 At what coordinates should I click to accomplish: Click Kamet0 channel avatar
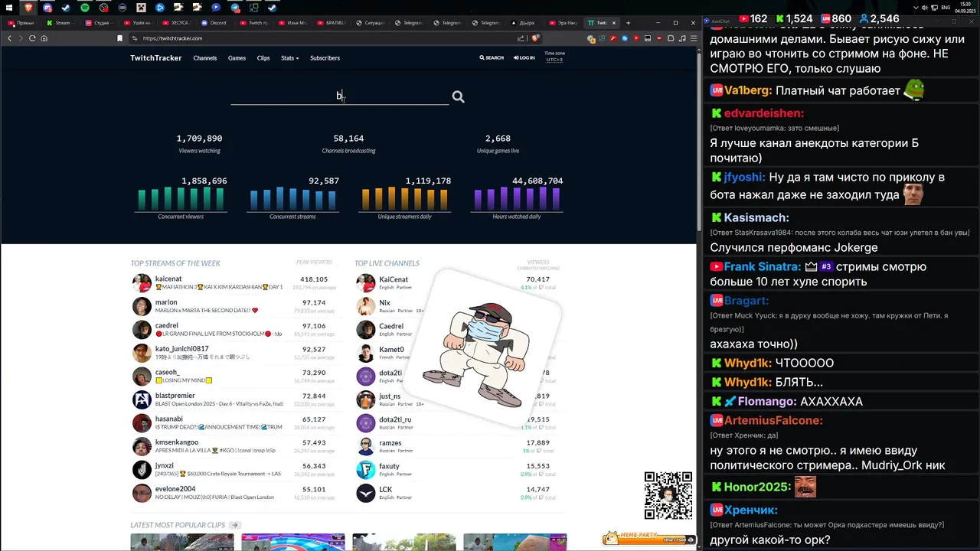point(366,353)
